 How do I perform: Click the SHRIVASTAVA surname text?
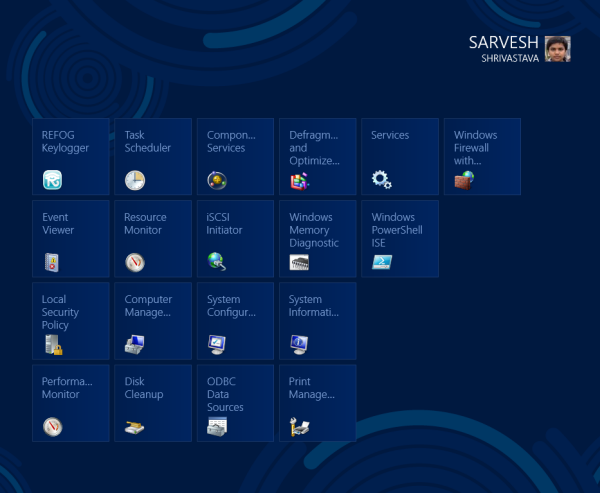(510, 58)
